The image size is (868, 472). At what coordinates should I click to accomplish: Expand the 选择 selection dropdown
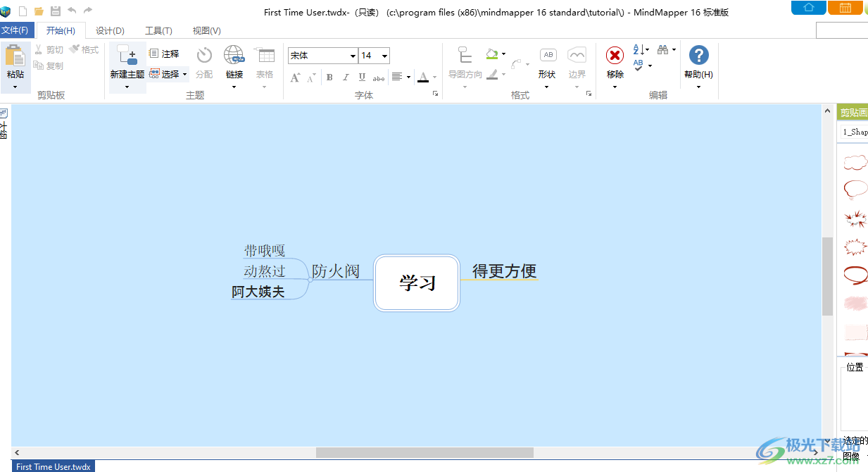tap(184, 74)
